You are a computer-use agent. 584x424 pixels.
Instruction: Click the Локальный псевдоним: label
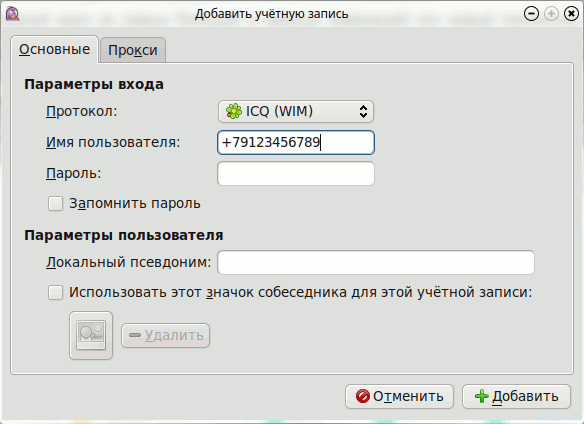click(x=128, y=262)
